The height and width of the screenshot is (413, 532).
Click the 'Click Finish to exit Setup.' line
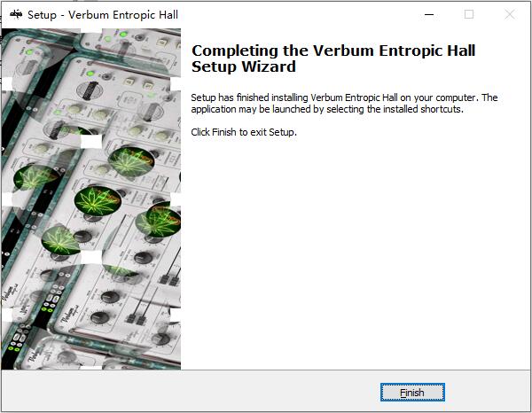coord(244,132)
